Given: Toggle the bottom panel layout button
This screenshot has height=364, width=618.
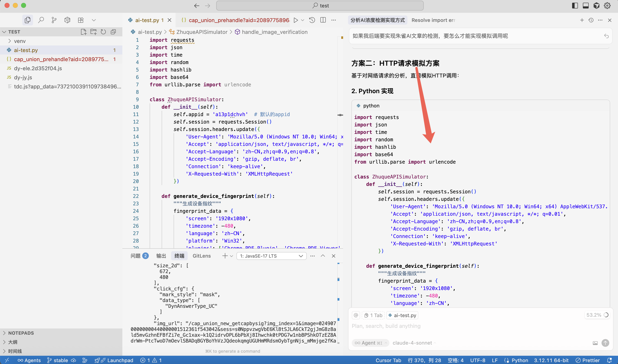Looking at the screenshot, I should tap(586, 5).
